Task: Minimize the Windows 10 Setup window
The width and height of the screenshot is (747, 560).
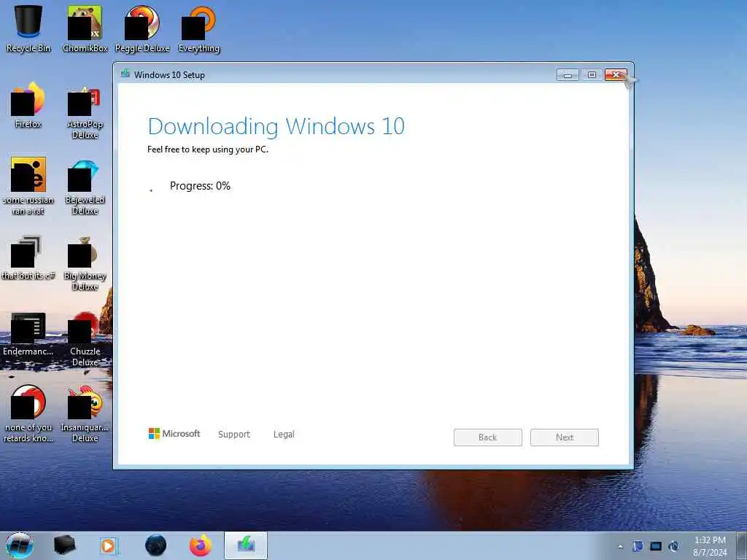Action: [x=568, y=75]
